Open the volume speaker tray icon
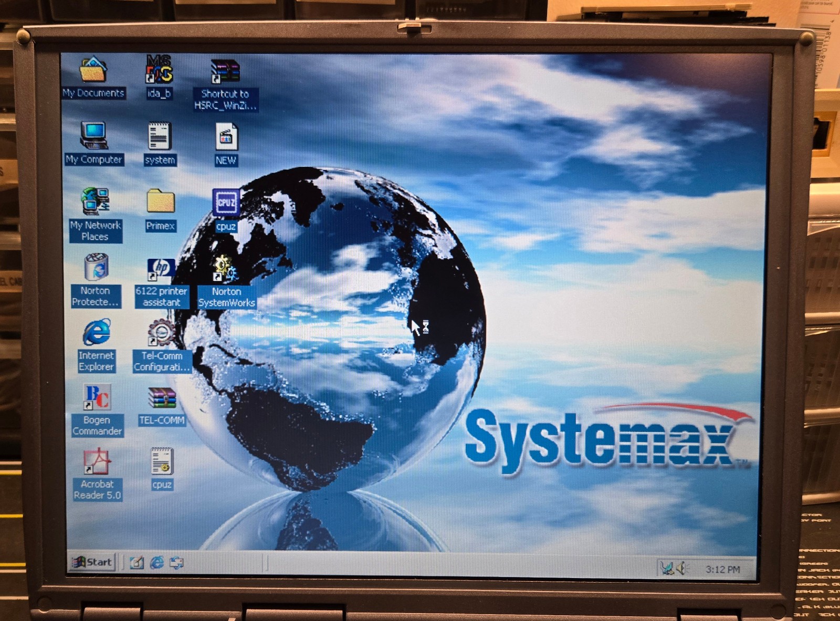The width and height of the screenshot is (840, 621). coord(681,569)
